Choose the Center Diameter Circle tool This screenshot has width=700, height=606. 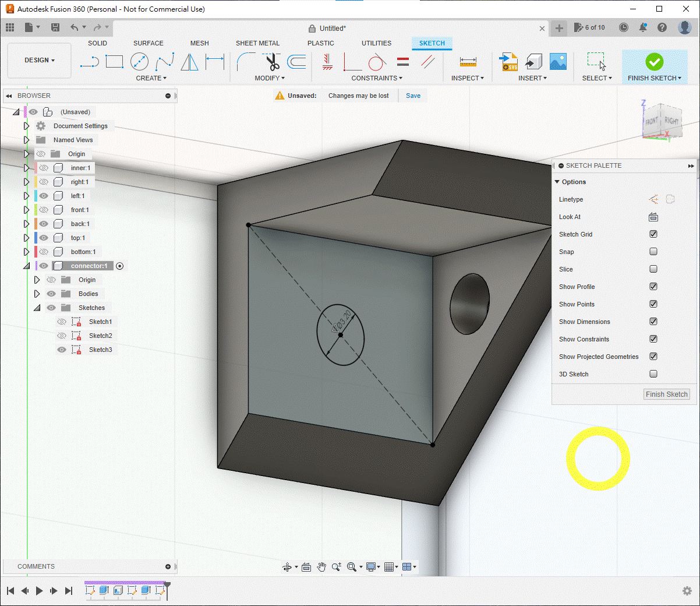[x=139, y=62]
